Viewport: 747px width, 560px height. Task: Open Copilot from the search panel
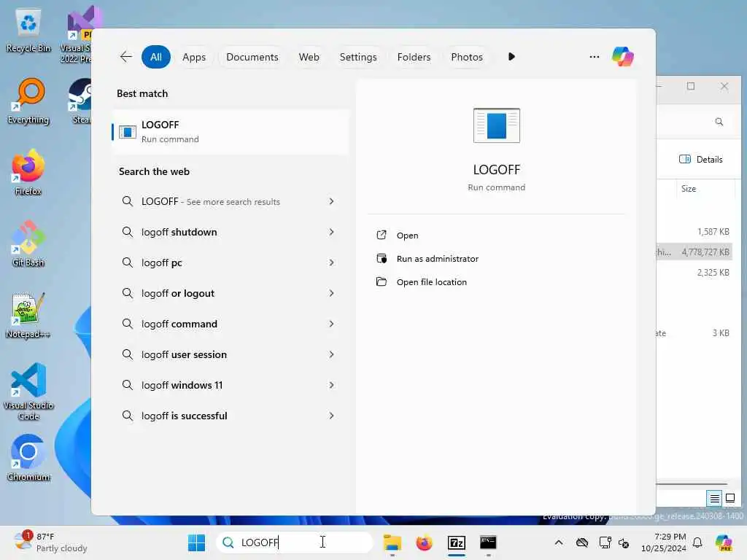(623, 57)
